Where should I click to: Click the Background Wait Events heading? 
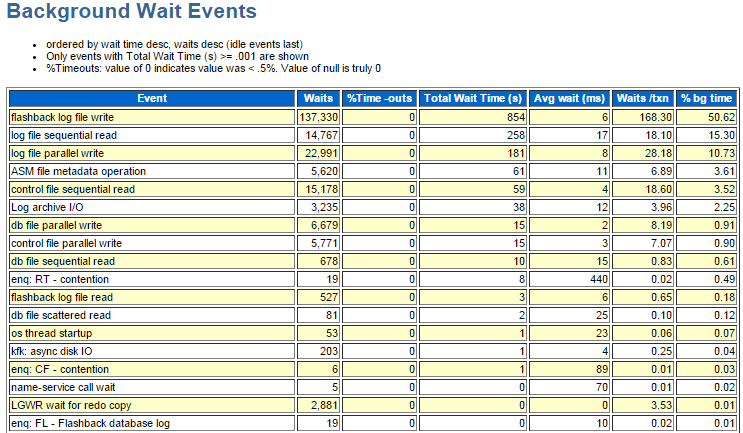pyautogui.click(x=132, y=11)
